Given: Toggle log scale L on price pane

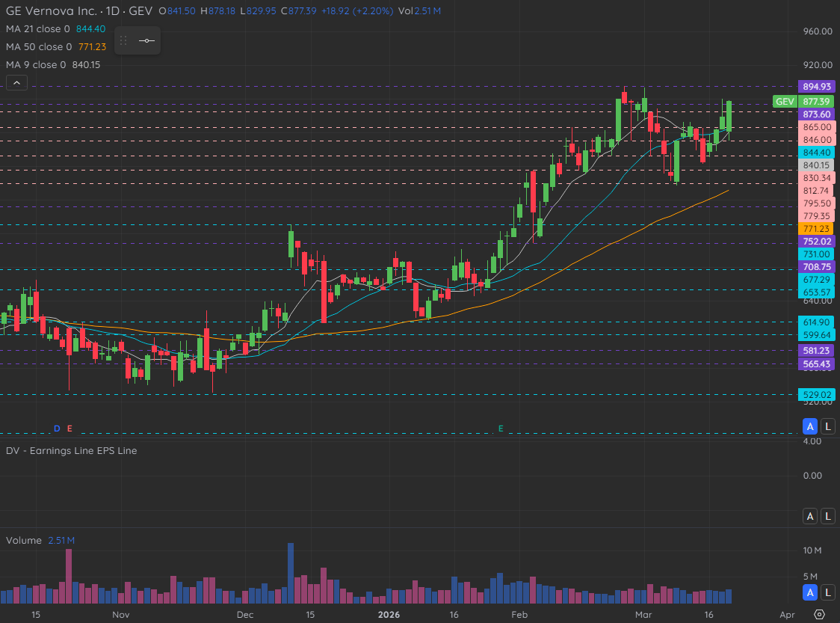Looking at the screenshot, I should pyautogui.click(x=828, y=427).
